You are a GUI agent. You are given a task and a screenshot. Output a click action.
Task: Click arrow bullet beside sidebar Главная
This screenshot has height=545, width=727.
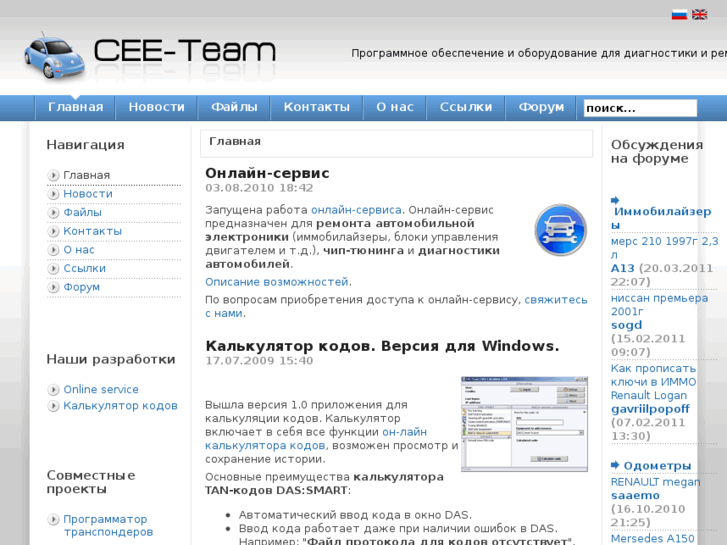click(x=53, y=175)
